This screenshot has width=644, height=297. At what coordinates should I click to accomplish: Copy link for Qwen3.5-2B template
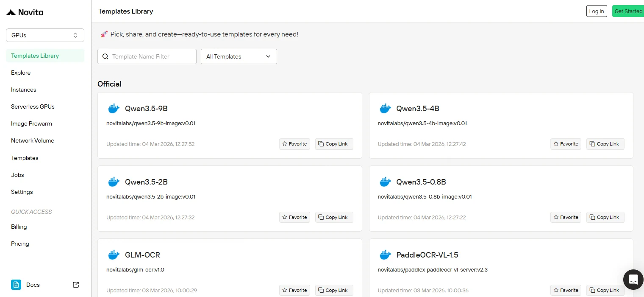click(x=334, y=217)
